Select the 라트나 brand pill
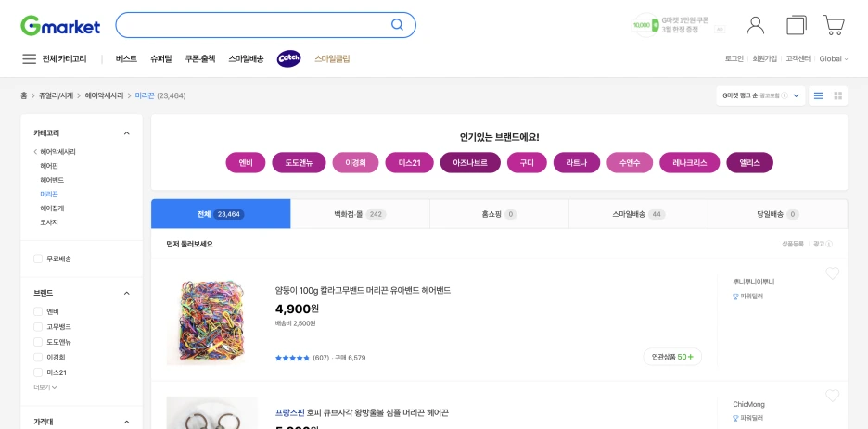The image size is (868, 429). (576, 162)
